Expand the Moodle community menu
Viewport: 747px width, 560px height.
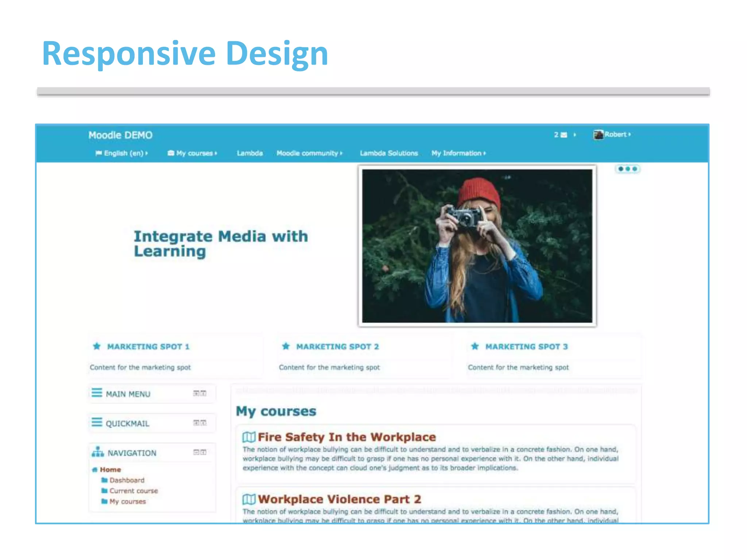[309, 153]
